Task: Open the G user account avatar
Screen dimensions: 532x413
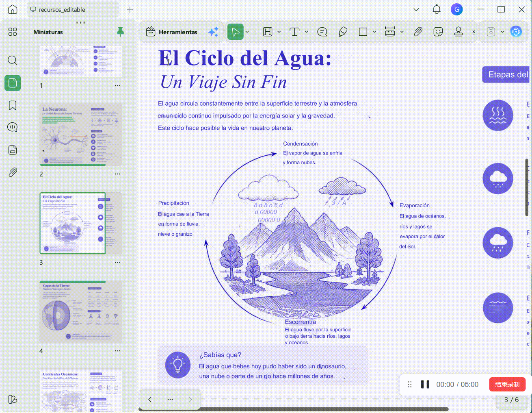Action: [x=457, y=9]
